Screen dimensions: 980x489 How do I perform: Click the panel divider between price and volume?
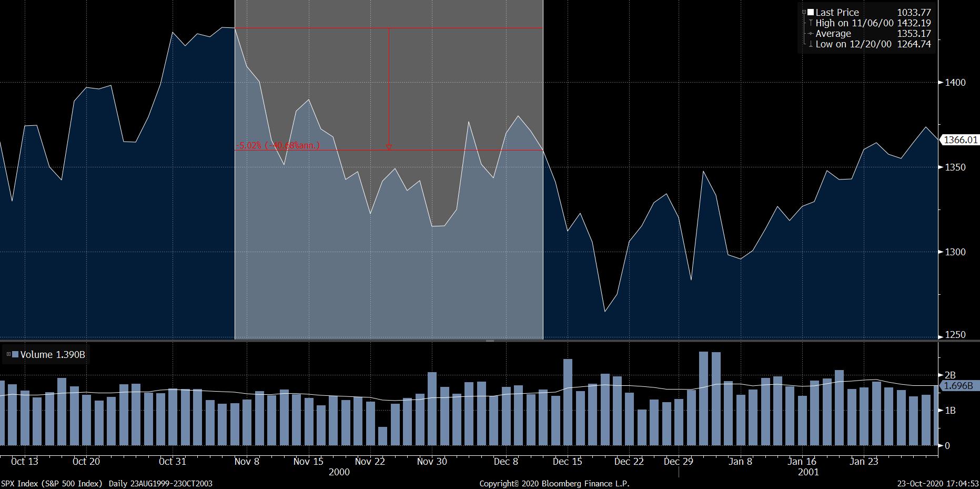click(x=490, y=341)
